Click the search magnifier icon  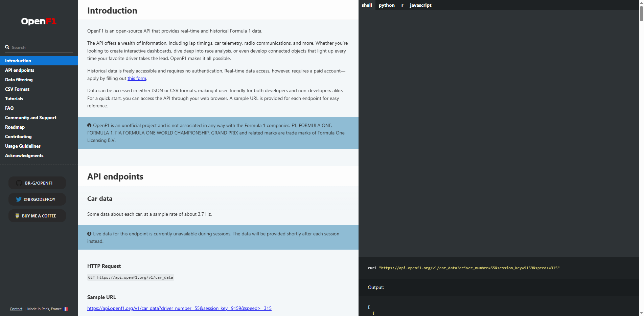7,47
